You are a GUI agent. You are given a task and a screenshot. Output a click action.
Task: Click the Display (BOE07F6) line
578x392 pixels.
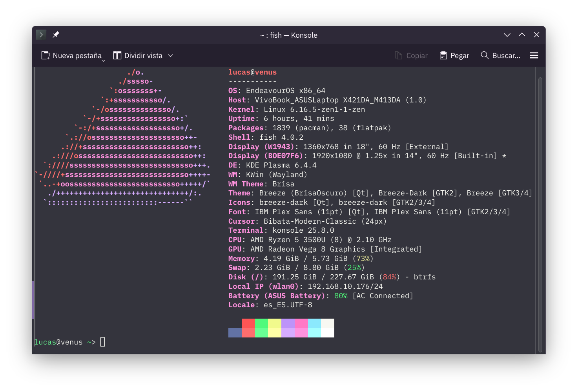tap(367, 156)
